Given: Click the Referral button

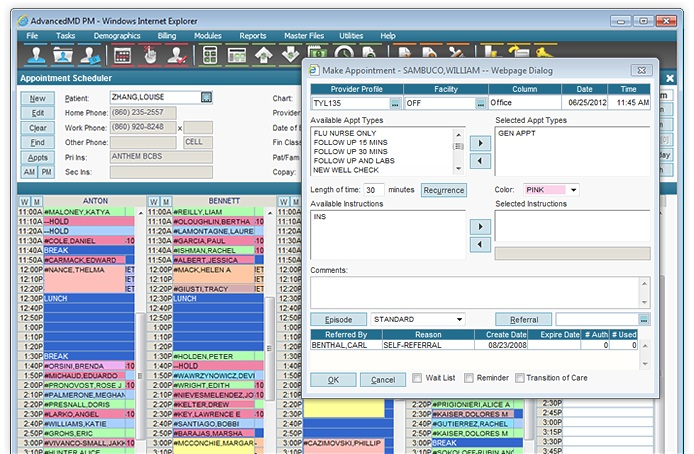Looking at the screenshot, I should pyautogui.click(x=524, y=319).
